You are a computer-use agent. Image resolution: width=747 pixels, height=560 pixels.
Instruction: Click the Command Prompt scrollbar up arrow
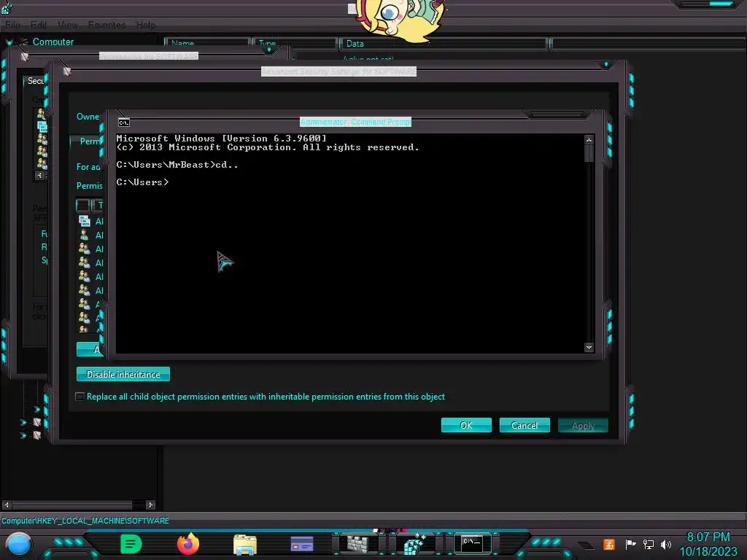pos(589,139)
